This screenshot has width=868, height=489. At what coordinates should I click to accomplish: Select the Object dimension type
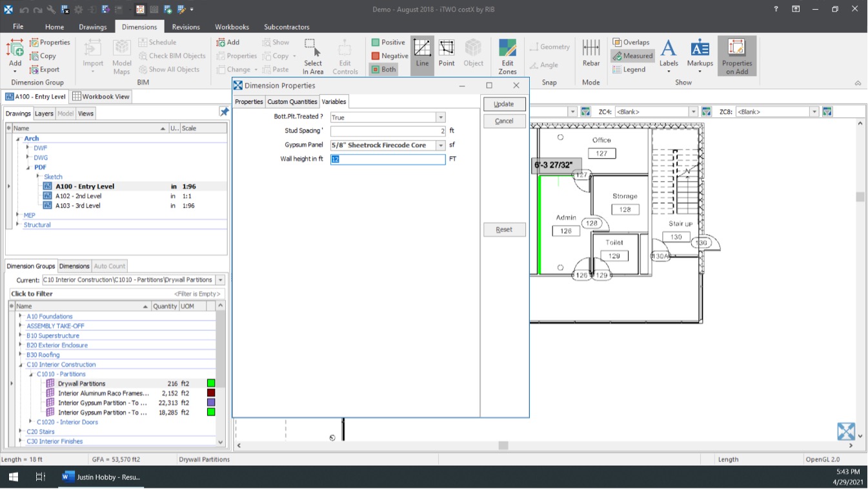tap(473, 54)
